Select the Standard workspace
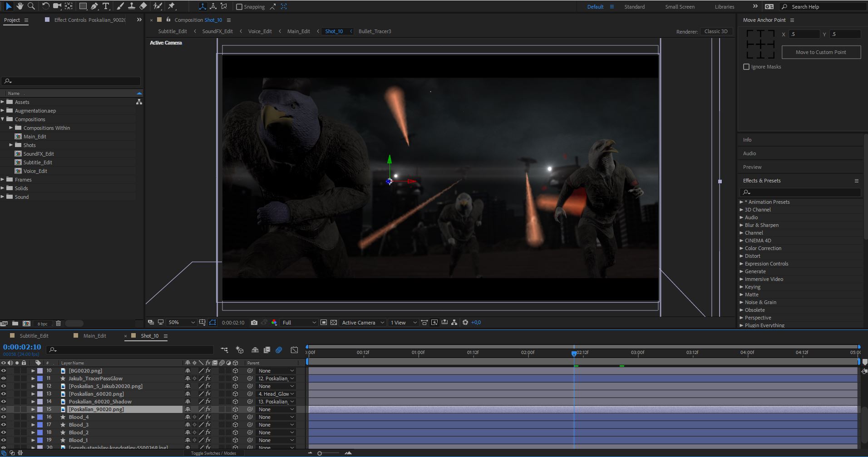The height and width of the screenshot is (457, 868). coord(634,7)
